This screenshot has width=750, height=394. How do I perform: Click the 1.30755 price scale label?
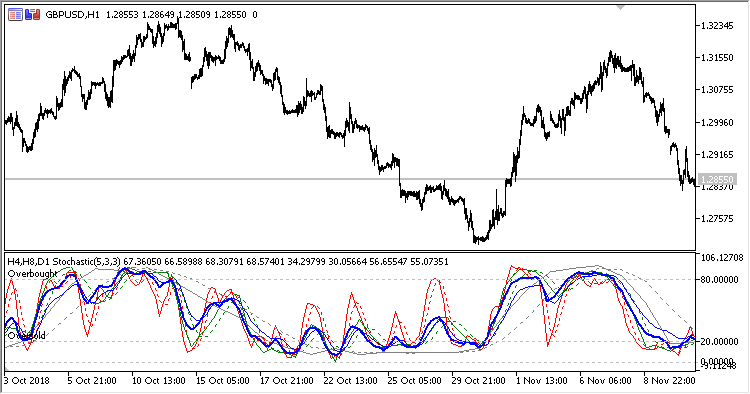coord(717,90)
